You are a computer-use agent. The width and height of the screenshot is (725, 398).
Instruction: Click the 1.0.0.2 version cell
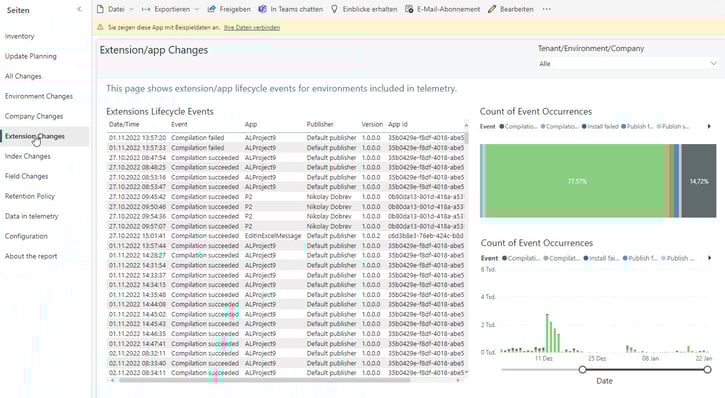[371, 236]
